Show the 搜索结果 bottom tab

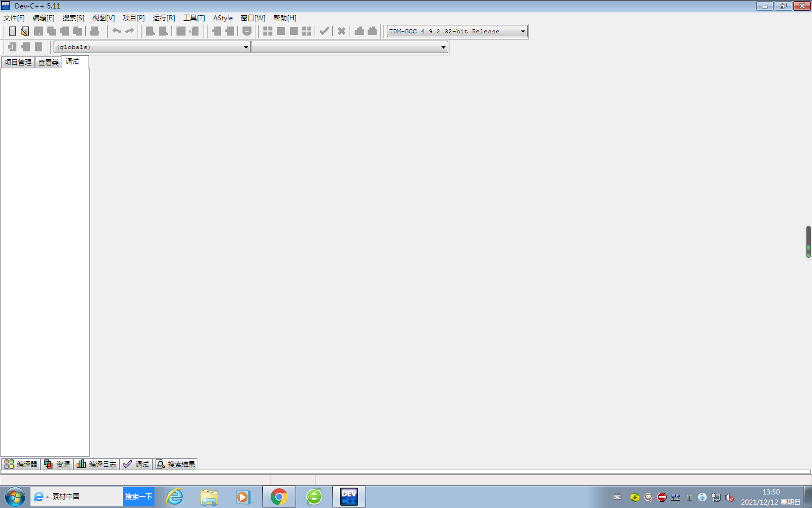(176, 464)
